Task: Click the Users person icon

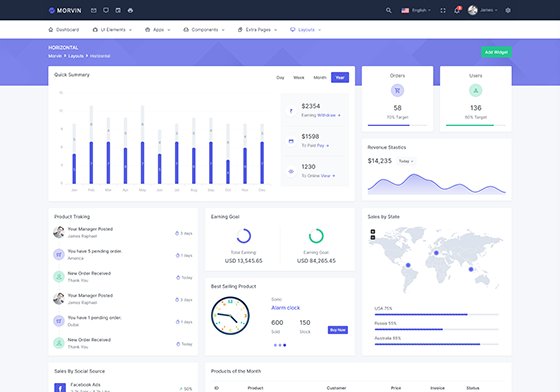Action: [475, 90]
